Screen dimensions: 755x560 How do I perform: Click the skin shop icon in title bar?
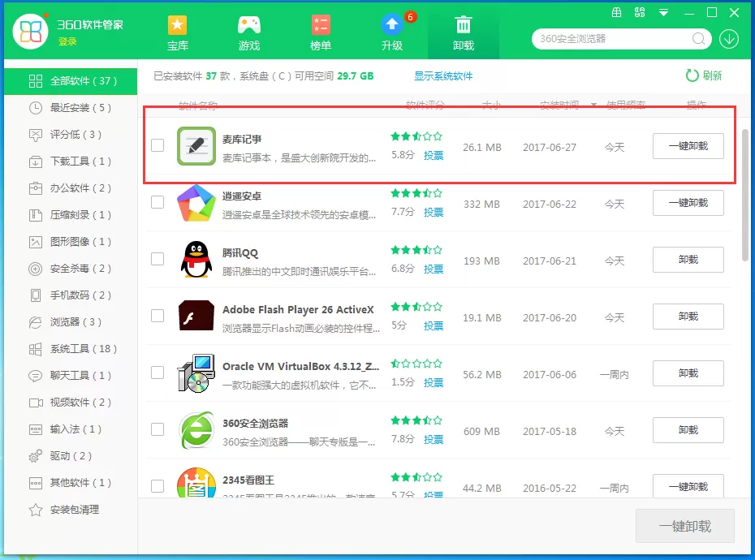(x=616, y=12)
